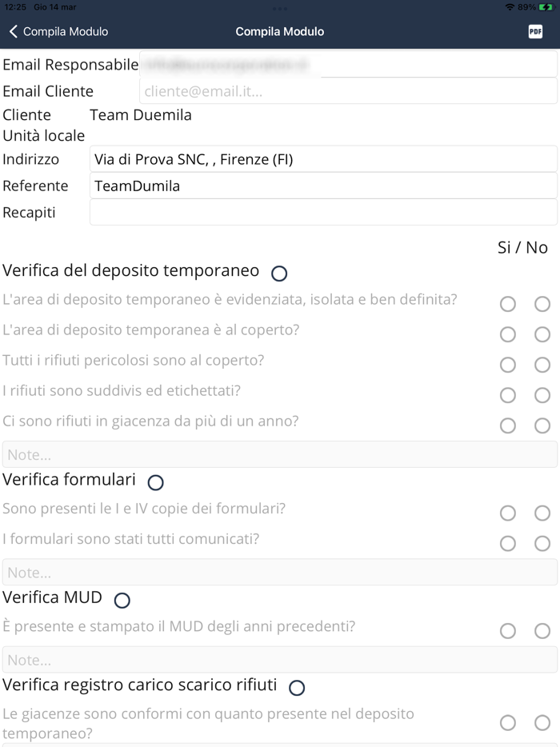This screenshot has height=747, width=560.
Task: Click the Recapiti input field
Action: 323,211
